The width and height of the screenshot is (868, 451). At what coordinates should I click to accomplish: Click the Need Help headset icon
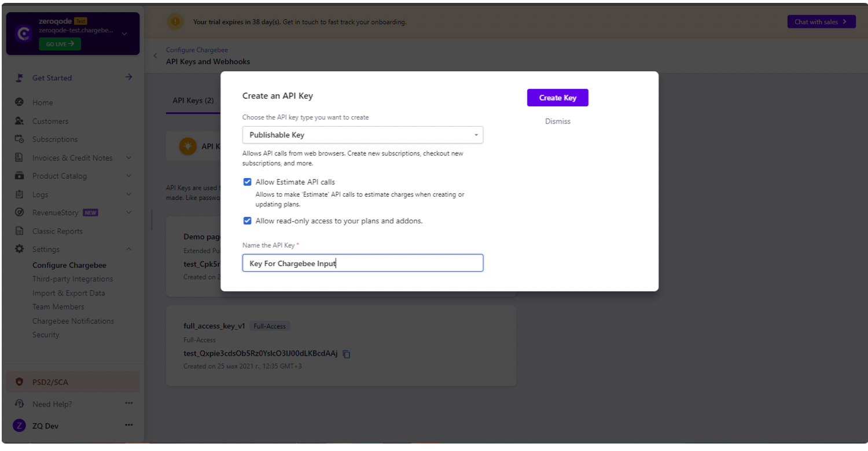pos(19,404)
